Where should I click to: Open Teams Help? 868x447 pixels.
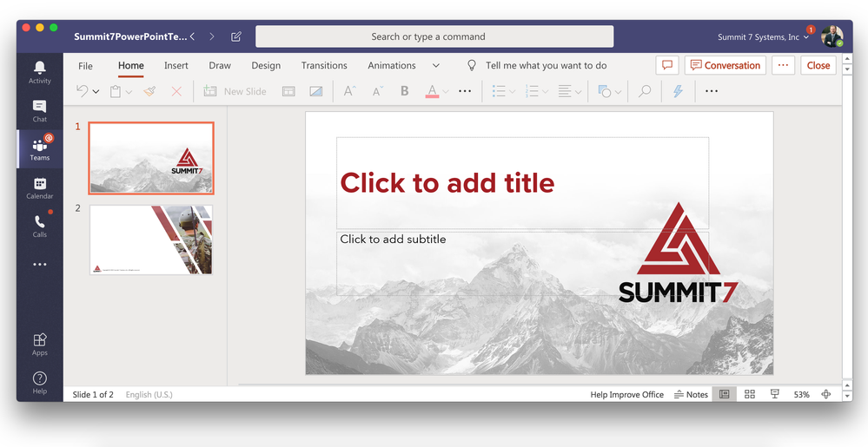(40, 382)
